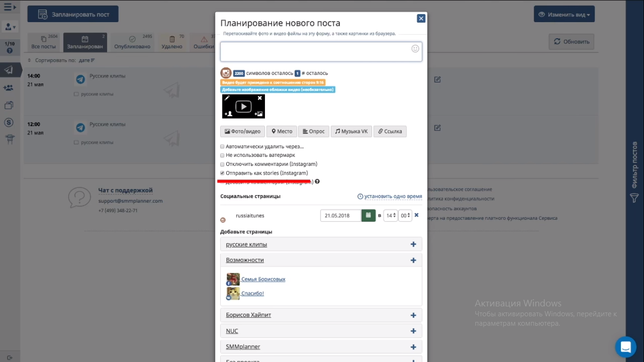
Task: Click the Чат с поддержкой link
Action: (125, 190)
